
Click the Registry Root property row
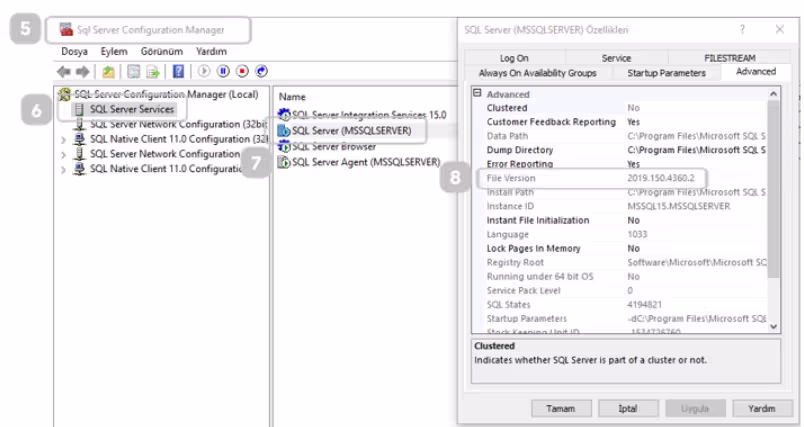[626, 262]
